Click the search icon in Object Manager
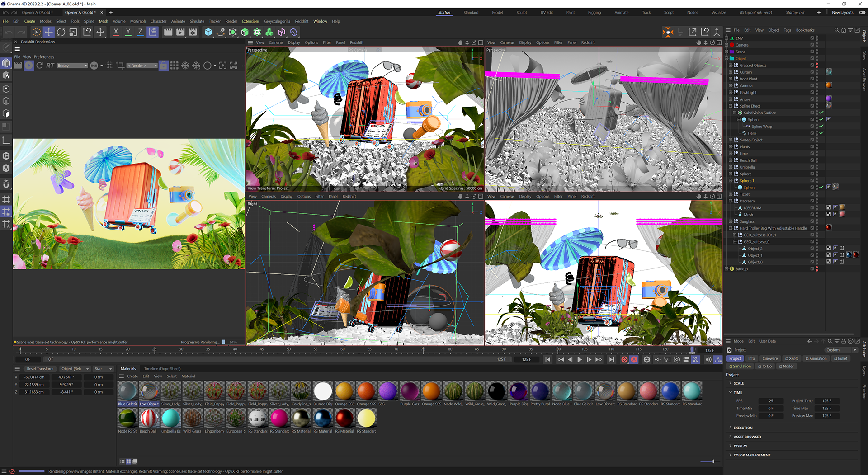 coord(836,30)
